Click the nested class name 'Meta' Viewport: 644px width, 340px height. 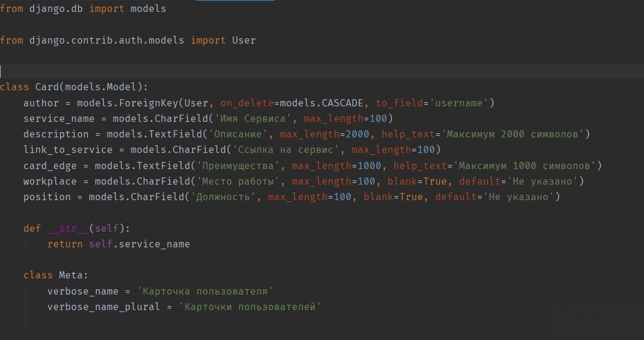[x=70, y=275]
